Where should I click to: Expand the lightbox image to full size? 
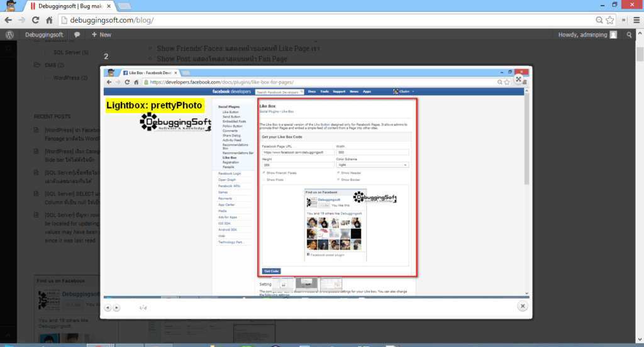[x=519, y=80]
